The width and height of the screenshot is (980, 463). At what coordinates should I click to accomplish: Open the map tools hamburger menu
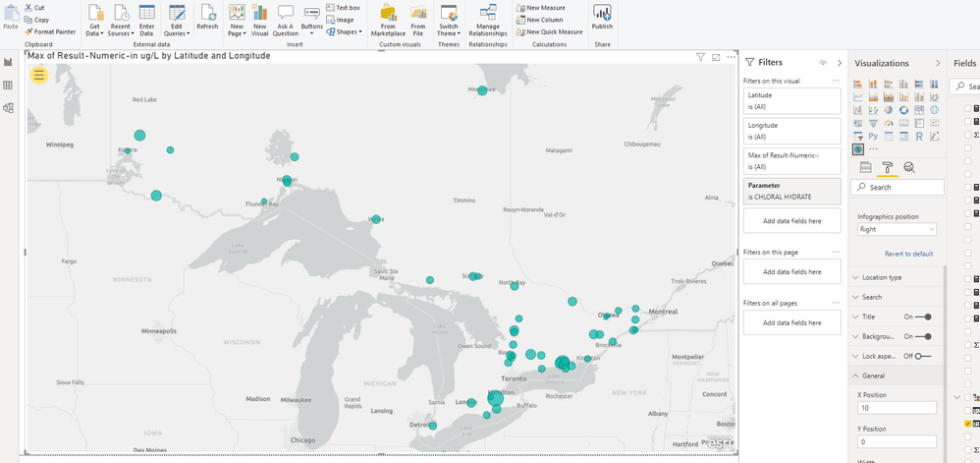coord(38,75)
